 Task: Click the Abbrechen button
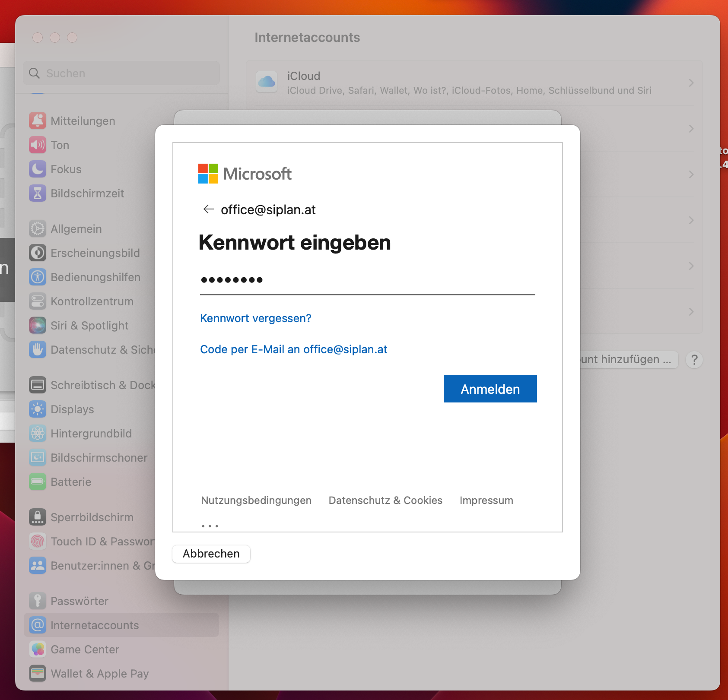tap(211, 554)
